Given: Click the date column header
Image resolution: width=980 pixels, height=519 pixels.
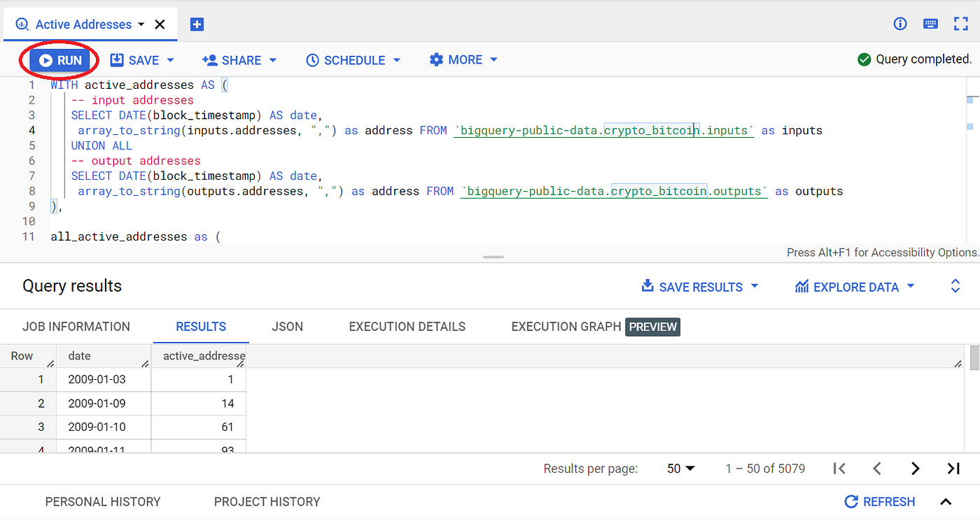Looking at the screenshot, I should (104, 356).
